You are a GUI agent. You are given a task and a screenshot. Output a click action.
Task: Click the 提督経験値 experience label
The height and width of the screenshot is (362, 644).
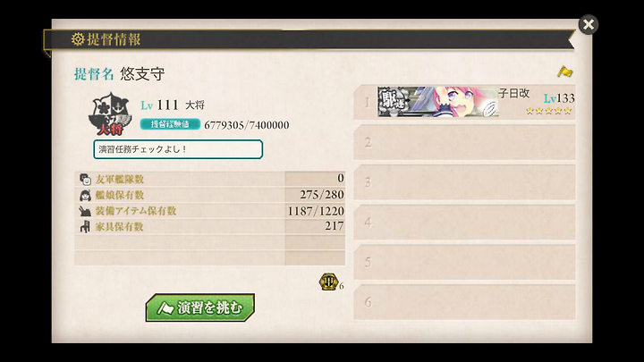click(x=170, y=124)
